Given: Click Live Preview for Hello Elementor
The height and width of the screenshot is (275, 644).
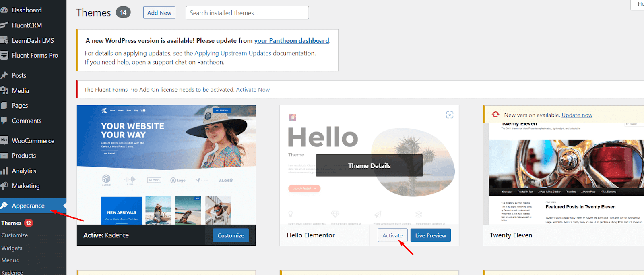Looking at the screenshot, I should coord(430,235).
